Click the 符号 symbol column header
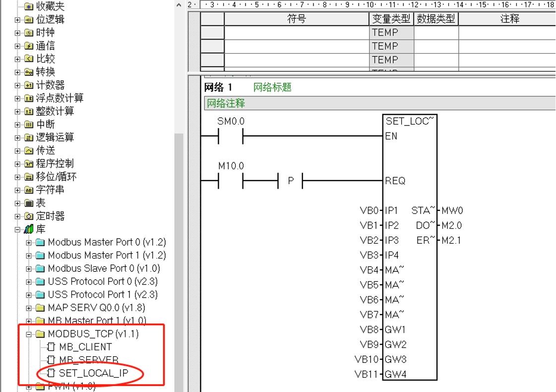Screen dimensions: 556x392 pyautogui.click(x=297, y=19)
